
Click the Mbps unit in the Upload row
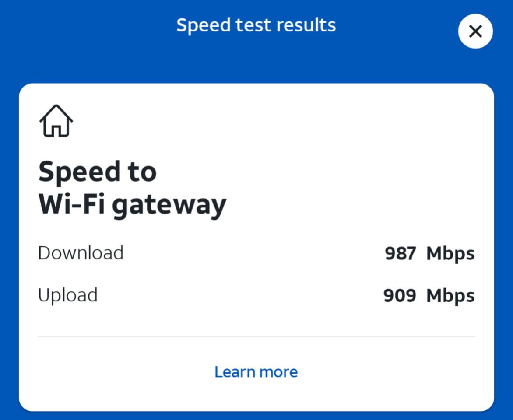pyautogui.click(x=450, y=296)
